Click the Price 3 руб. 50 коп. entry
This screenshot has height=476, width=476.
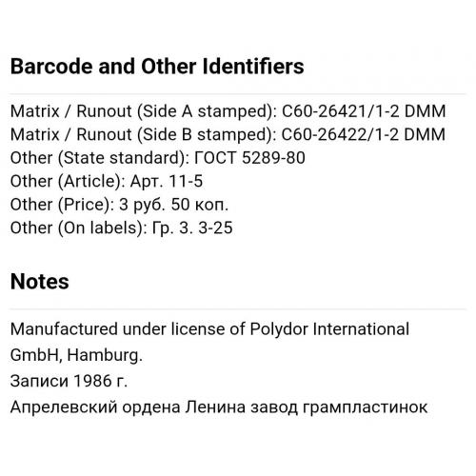point(119,205)
